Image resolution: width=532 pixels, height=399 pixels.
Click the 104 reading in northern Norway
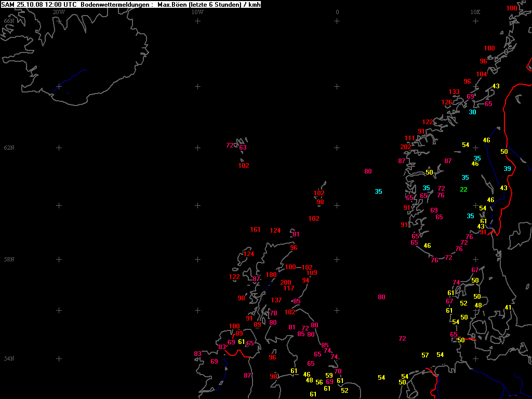482,74
